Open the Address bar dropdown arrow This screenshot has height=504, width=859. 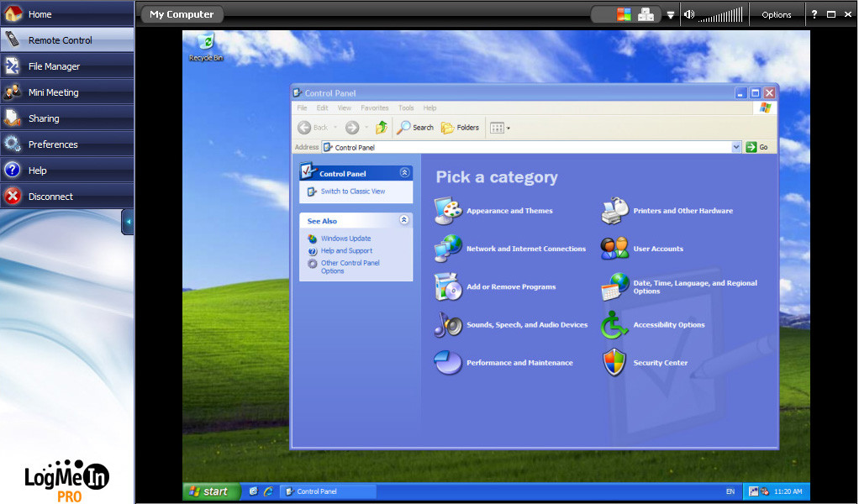click(736, 147)
